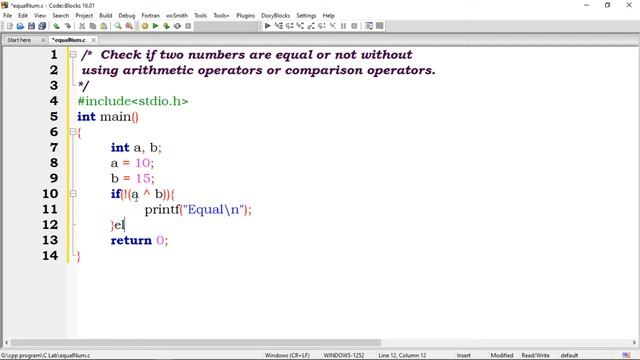The image size is (640, 360).
Task: Click the Step into debug icon
Action: point(300,26)
